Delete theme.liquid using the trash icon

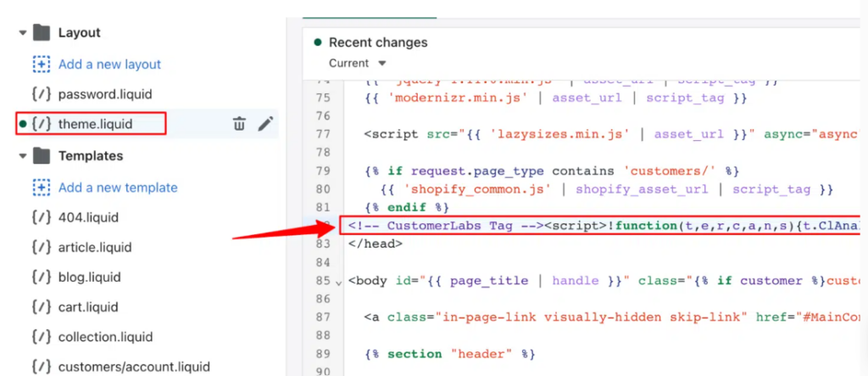[239, 125]
